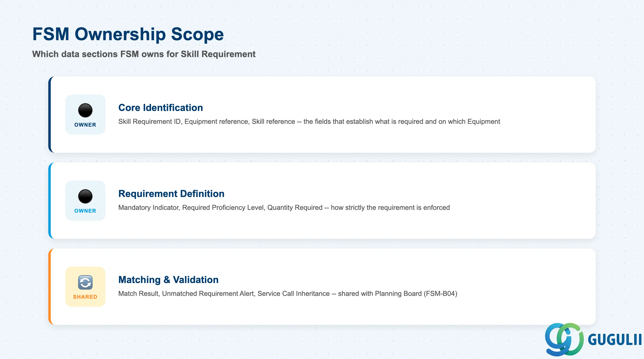Click the subtitle about Skill Requirement data sections
Viewport: 644px width, 359px height.
[x=144, y=54]
